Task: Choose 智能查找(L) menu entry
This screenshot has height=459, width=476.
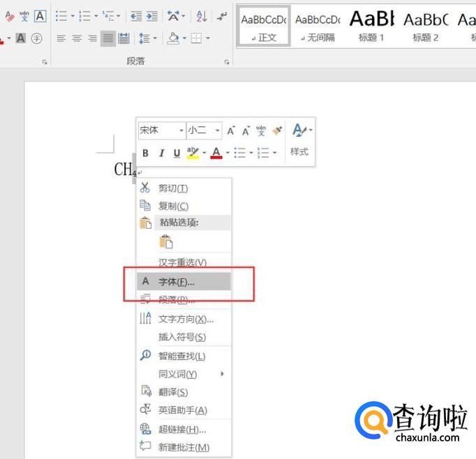Action: click(184, 356)
